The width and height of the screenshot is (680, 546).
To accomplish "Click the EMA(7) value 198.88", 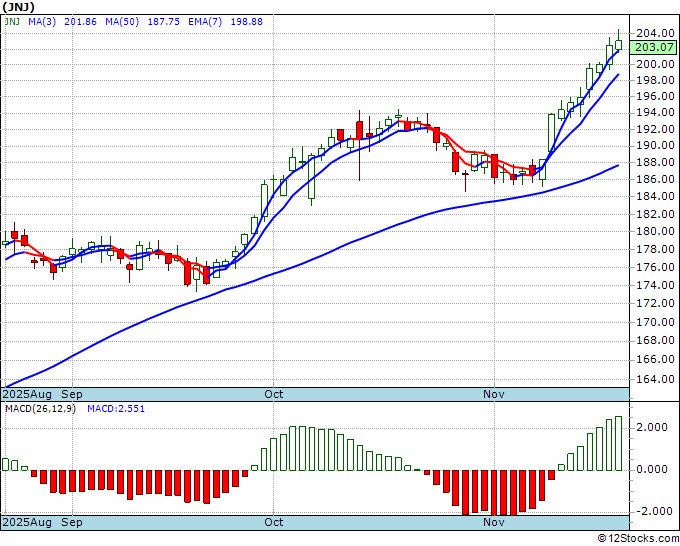I will coord(246,21).
